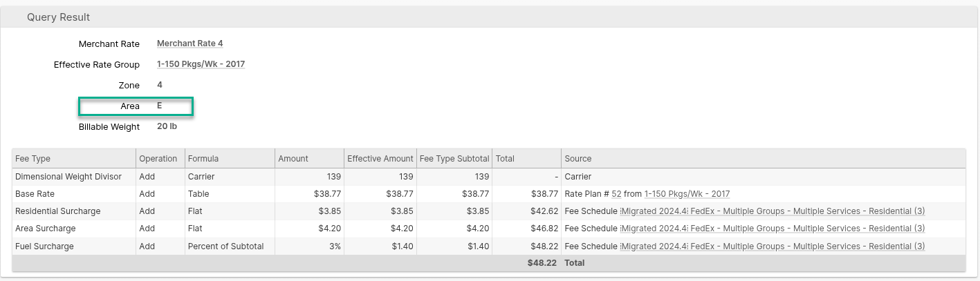
Task: Click the highlighted Area field value E
Action: (x=160, y=106)
